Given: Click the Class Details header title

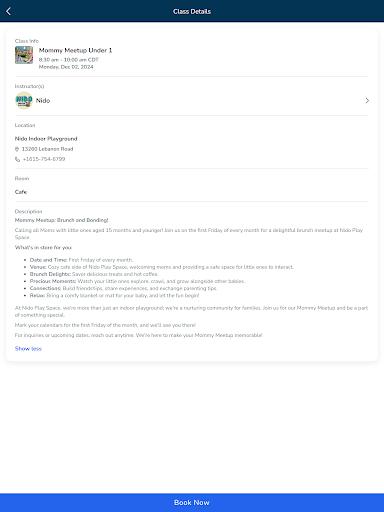Looking at the screenshot, I should pos(192,11).
